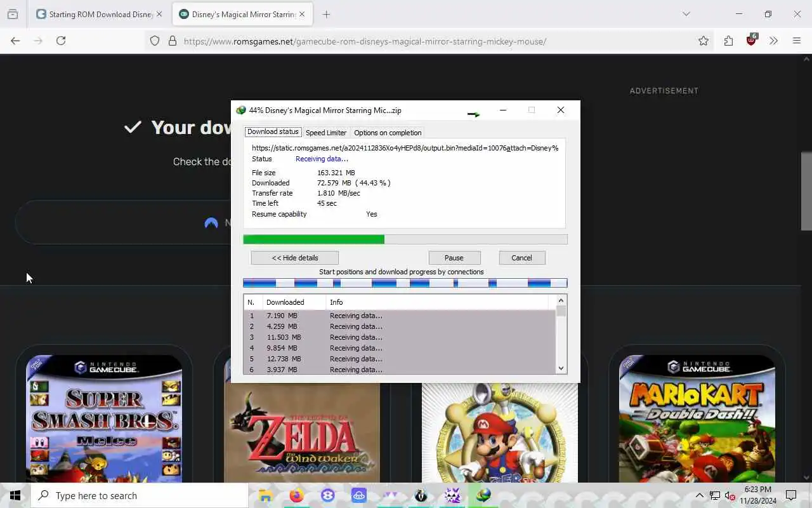The image size is (812, 508).
Task: Pause the download
Action: click(454, 258)
